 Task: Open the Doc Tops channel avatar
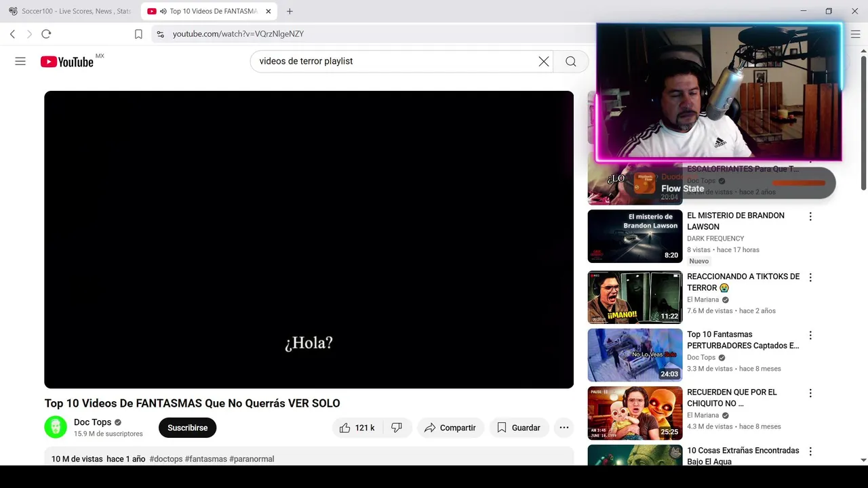pos(56,427)
